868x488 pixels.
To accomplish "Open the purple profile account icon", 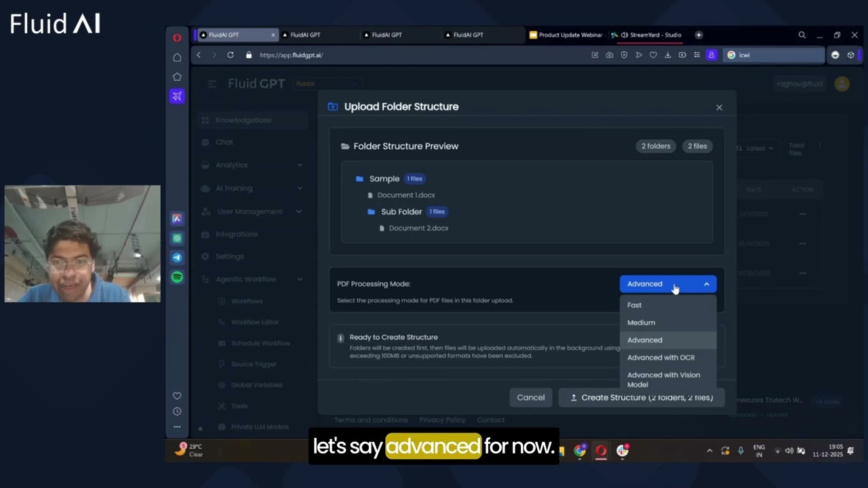I will click(711, 55).
